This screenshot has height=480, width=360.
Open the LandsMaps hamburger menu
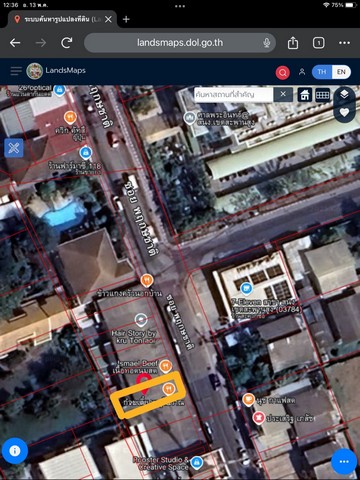[16, 71]
